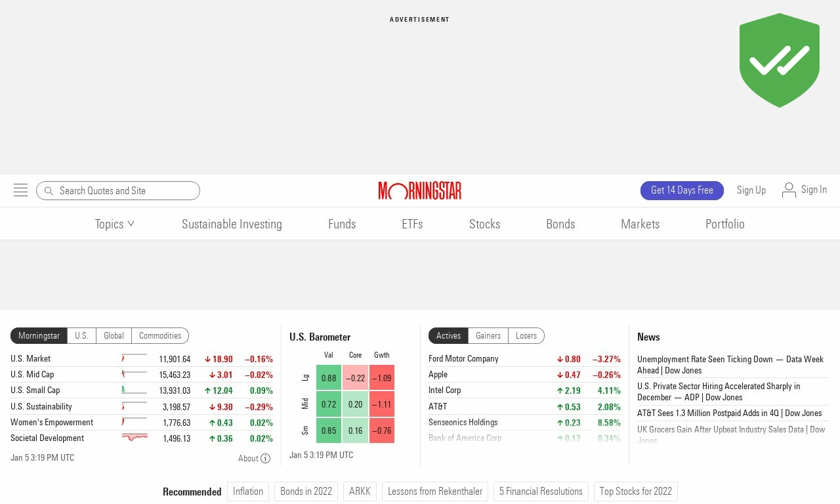Click the Mid Growth –1.11 barometer cell
This screenshot has height=504, width=840.
(382, 404)
